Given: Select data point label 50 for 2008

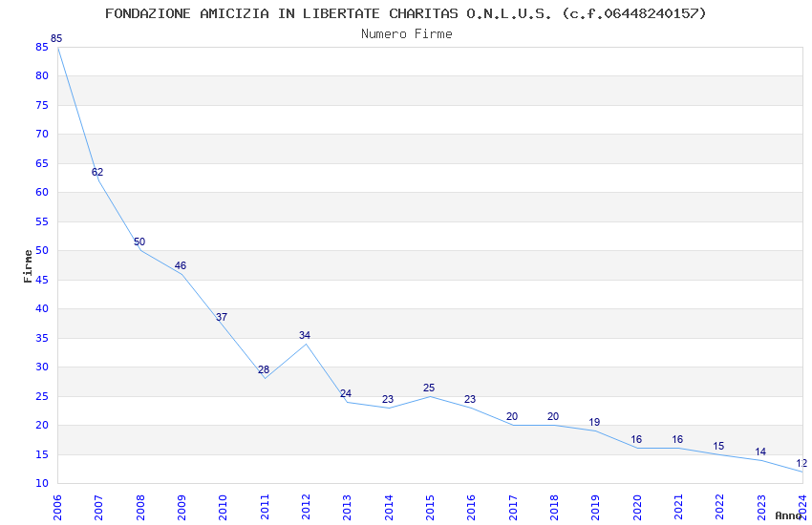Looking at the screenshot, I should (139, 241).
